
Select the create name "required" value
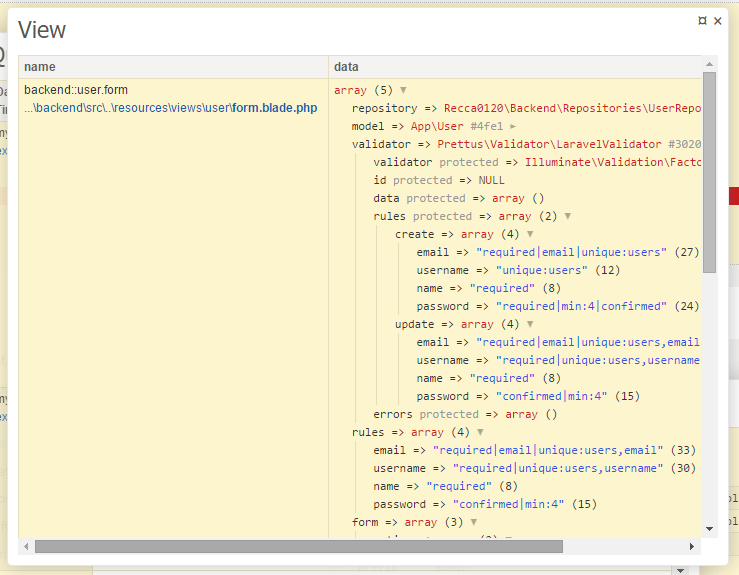pyautogui.click(x=502, y=288)
